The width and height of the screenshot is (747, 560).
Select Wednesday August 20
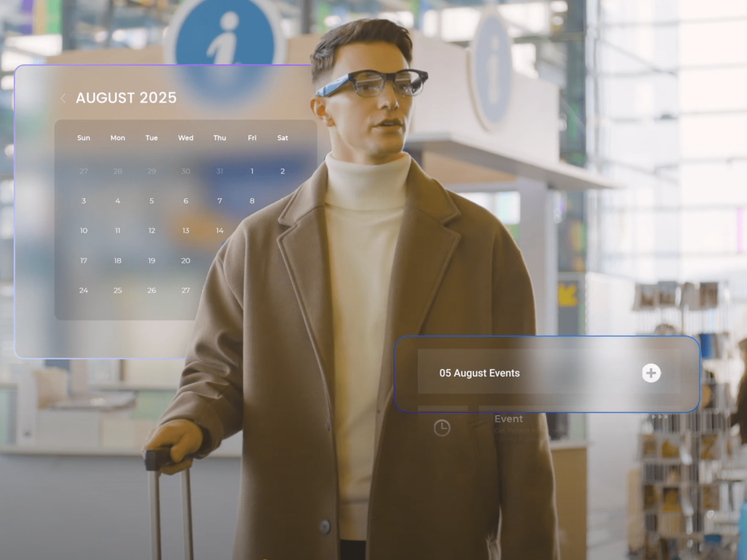pyautogui.click(x=186, y=261)
